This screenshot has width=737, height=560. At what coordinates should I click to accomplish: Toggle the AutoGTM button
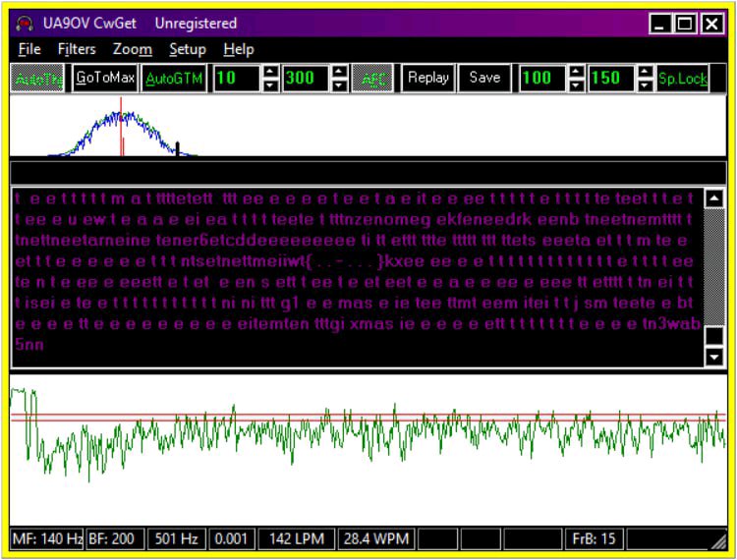click(173, 79)
